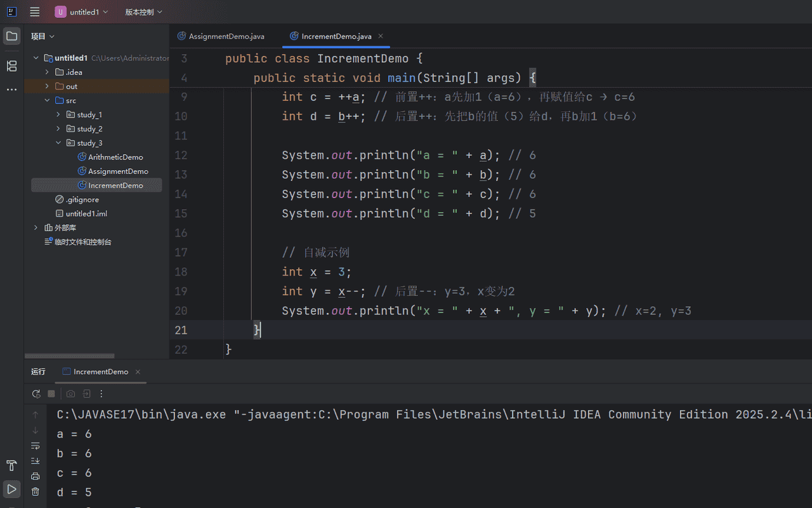Collapse the src folder

pyautogui.click(x=48, y=100)
